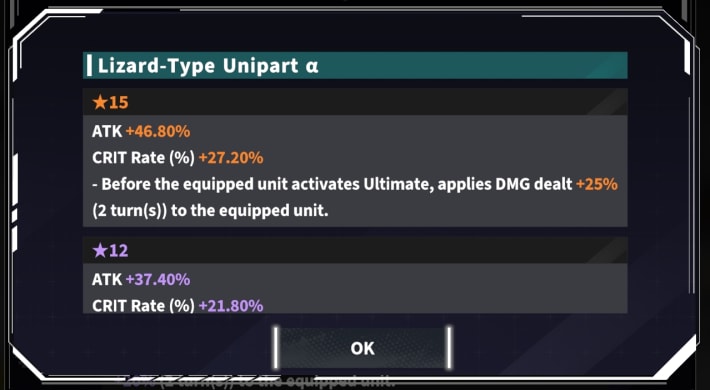The width and height of the screenshot is (710, 390).
Task: Click the ATK +46.80% stat line
Action: coord(141,131)
